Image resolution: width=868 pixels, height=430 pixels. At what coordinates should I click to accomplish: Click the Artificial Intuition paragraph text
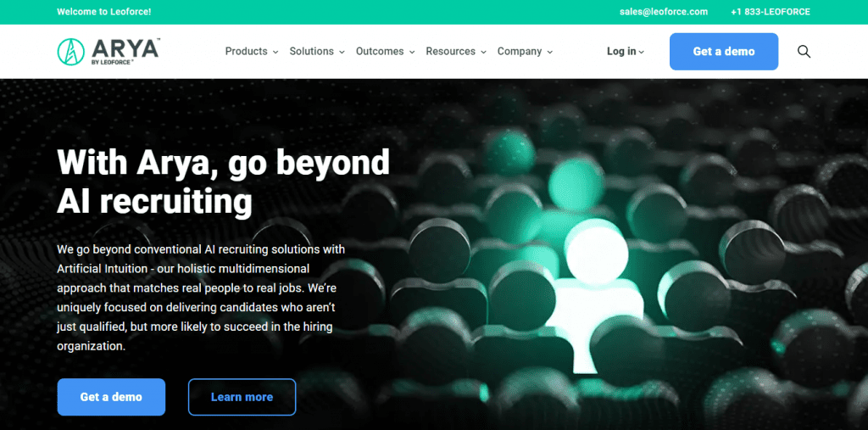(201, 298)
